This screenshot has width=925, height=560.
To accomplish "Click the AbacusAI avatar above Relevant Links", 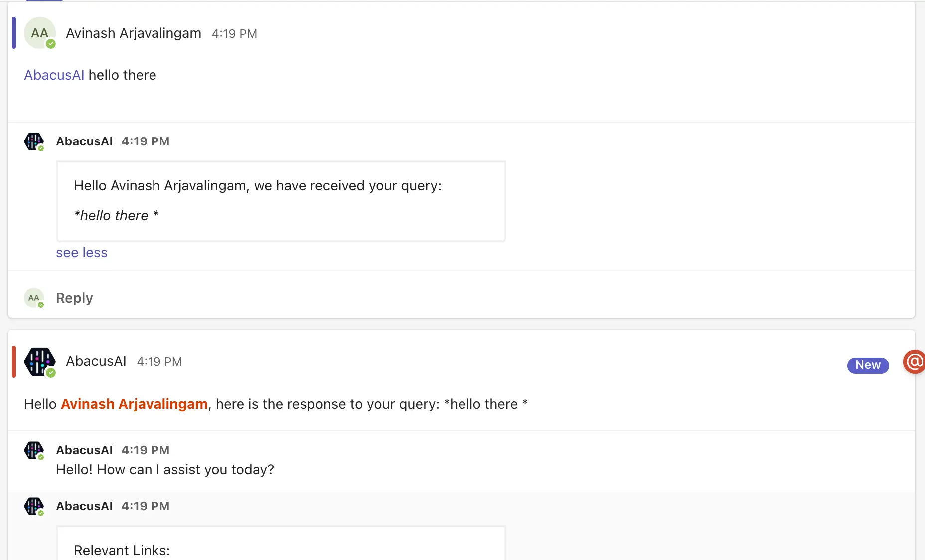I will pyautogui.click(x=33, y=506).
